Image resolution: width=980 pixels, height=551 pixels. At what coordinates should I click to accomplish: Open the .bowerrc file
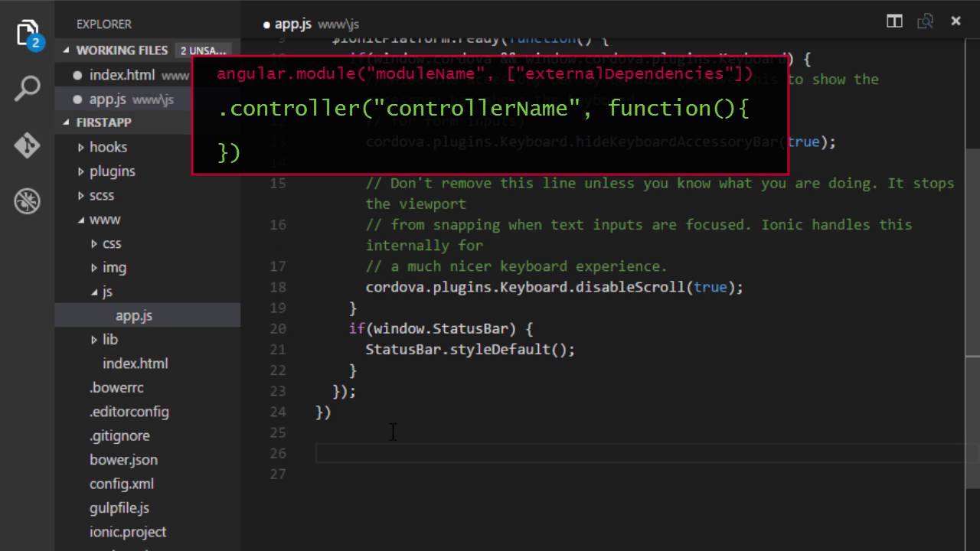tap(116, 388)
